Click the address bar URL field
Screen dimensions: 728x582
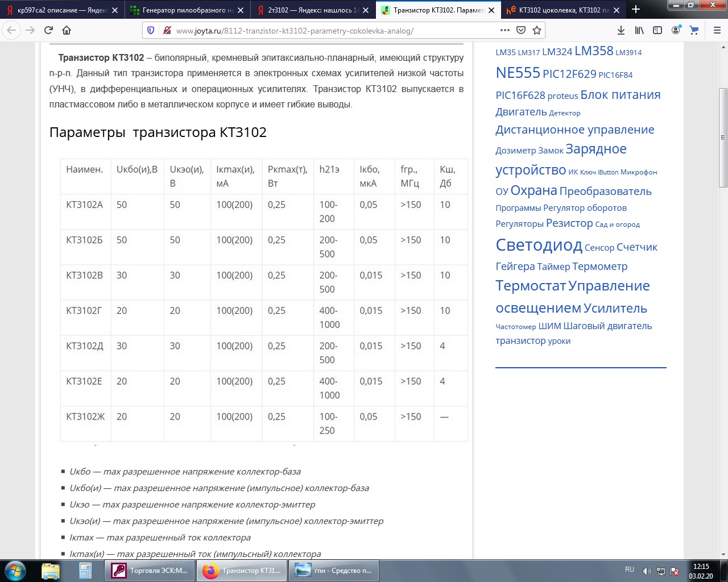click(x=330, y=31)
